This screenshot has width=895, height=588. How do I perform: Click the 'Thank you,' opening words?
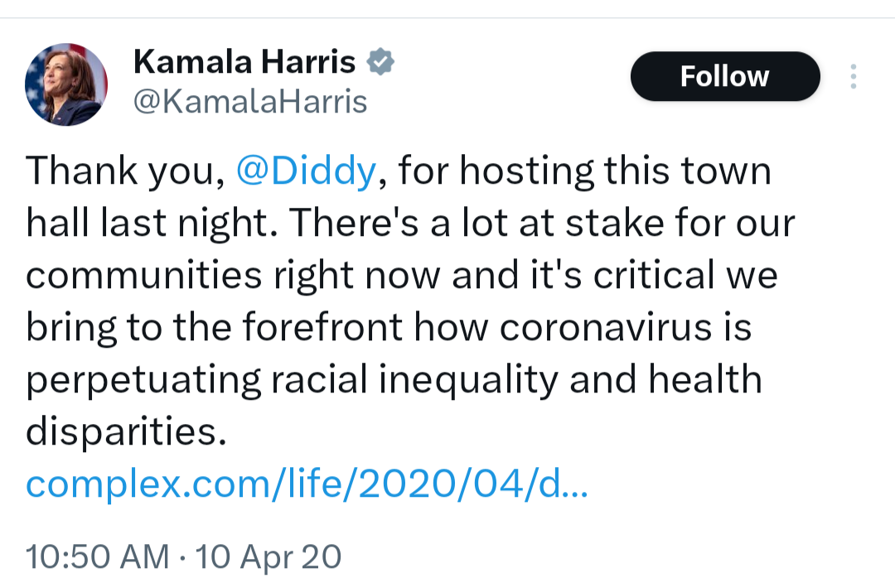(x=126, y=171)
